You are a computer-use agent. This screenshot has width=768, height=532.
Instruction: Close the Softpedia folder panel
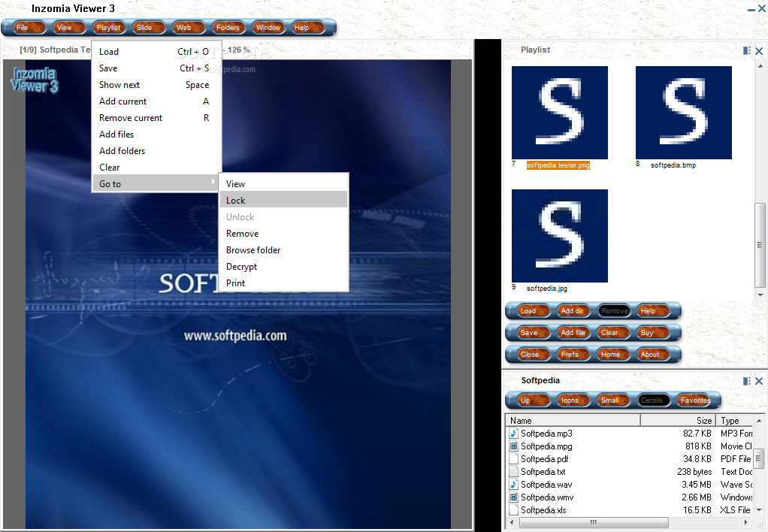759,381
